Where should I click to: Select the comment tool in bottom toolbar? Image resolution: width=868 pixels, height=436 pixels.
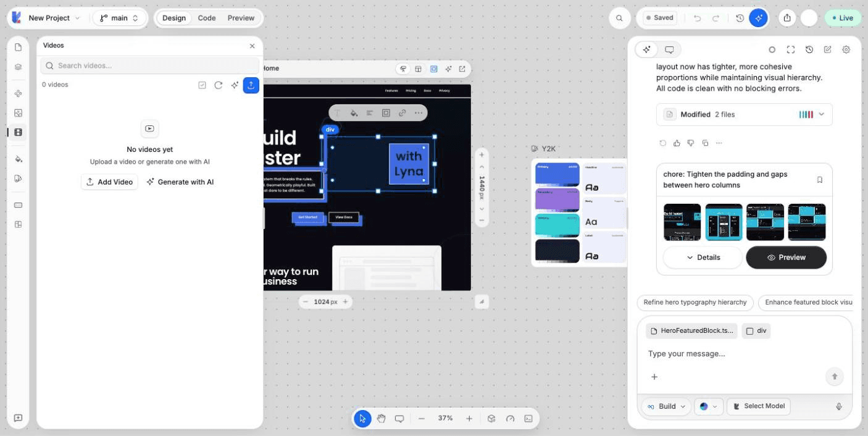[x=399, y=418]
